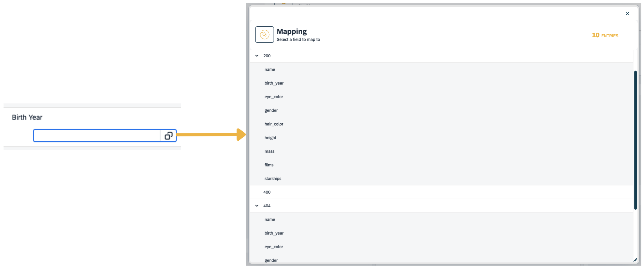
Task: Select name field under 200
Action: [x=270, y=69]
